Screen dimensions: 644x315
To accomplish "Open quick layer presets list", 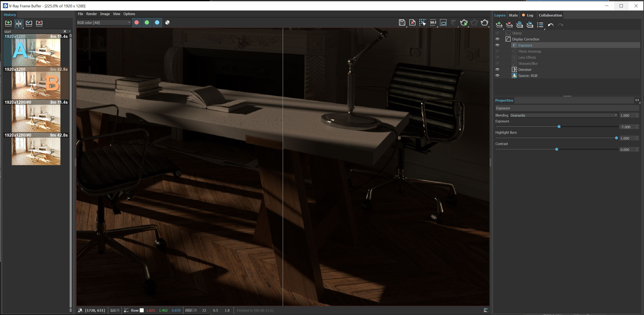I will [540, 25].
